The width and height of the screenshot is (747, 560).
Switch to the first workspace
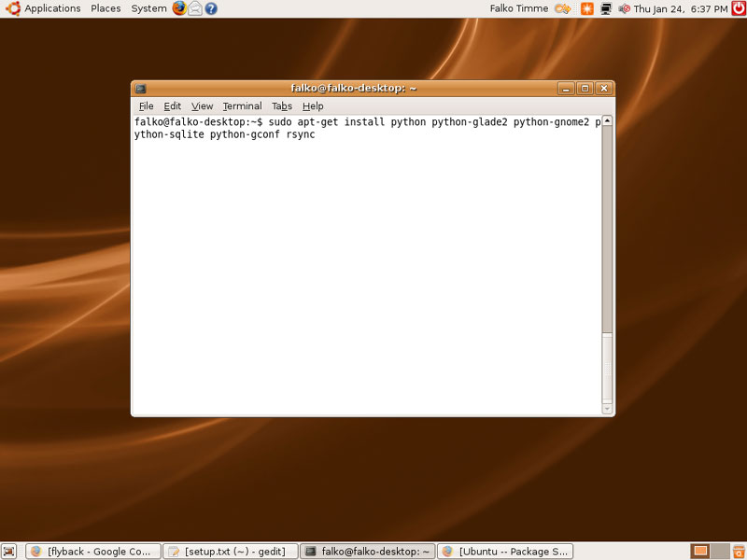(700, 551)
